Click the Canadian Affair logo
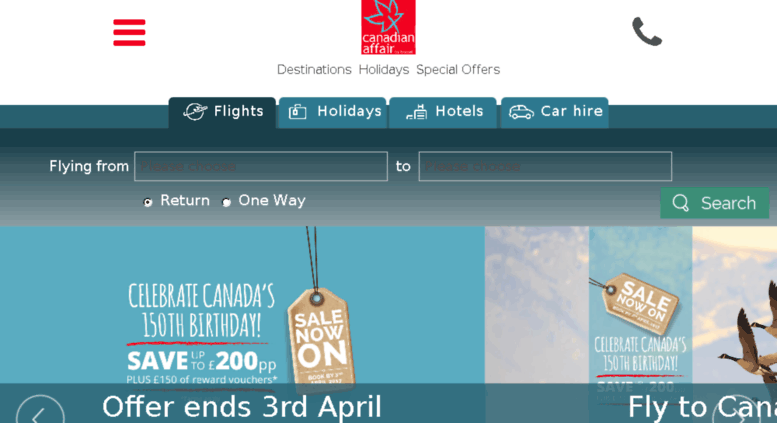Viewport: 777px width, 423px height. click(x=388, y=27)
